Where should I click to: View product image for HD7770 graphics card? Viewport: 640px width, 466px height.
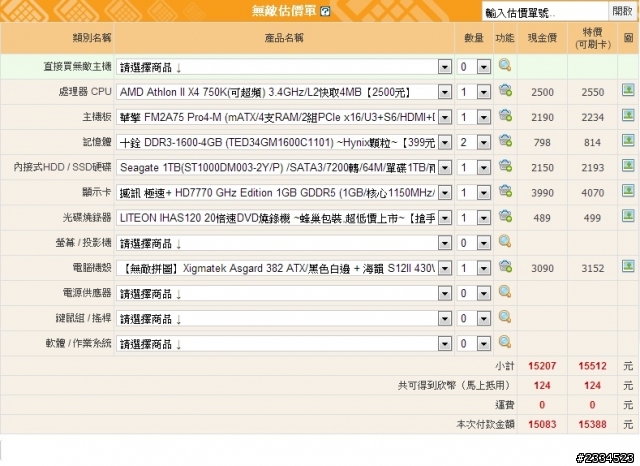[628, 191]
